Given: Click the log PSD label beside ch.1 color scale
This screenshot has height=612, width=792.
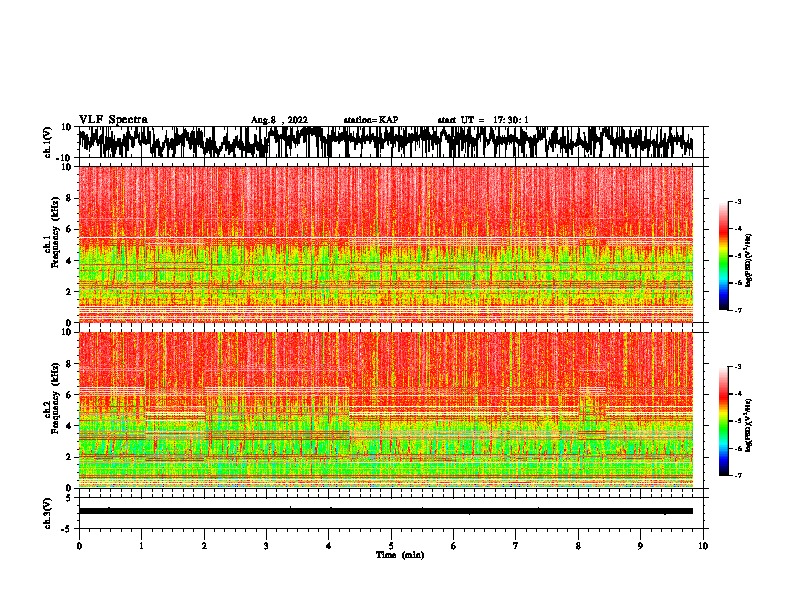Looking at the screenshot, I should [x=749, y=260].
